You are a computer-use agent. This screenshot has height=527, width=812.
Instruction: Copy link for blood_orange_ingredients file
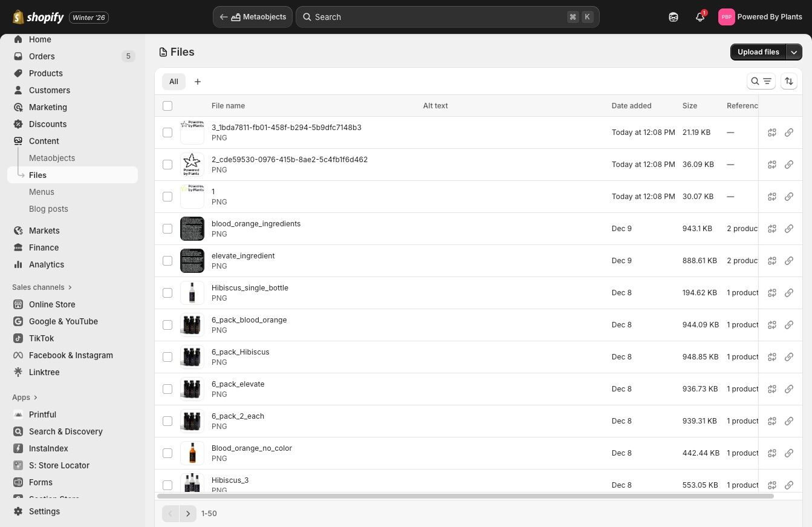point(789,229)
